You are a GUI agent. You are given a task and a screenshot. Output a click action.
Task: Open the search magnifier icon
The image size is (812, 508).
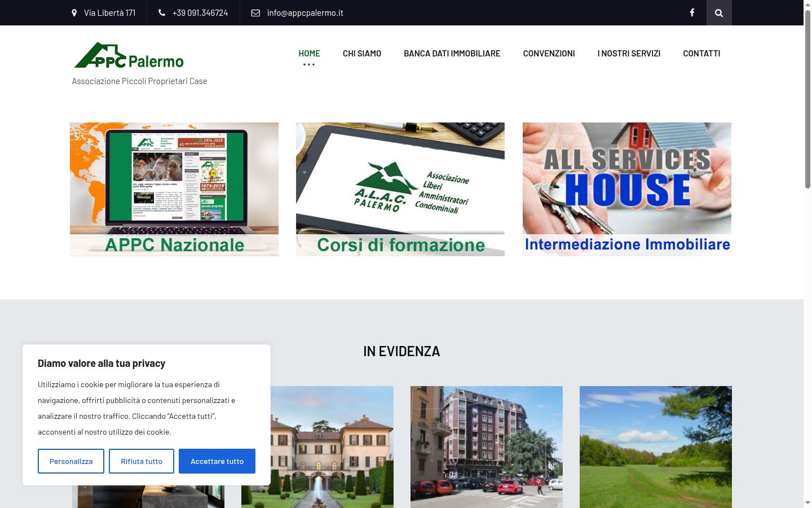tap(719, 12)
